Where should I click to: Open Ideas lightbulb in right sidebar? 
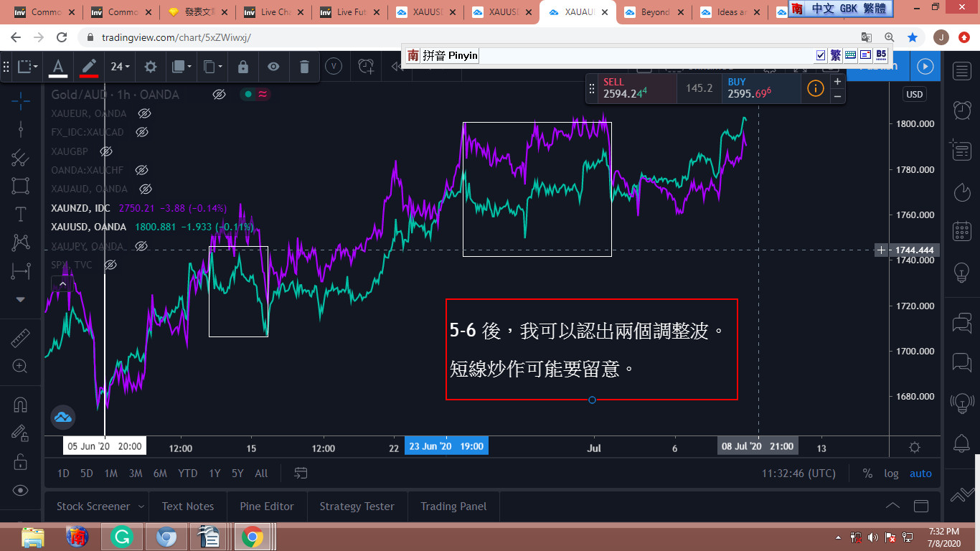pyautogui.click(x=962, y=273)
